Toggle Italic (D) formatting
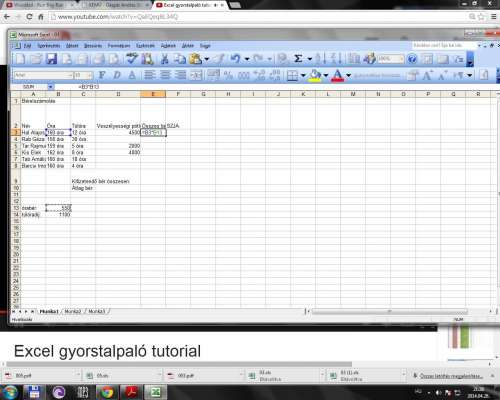 [117, 75]
